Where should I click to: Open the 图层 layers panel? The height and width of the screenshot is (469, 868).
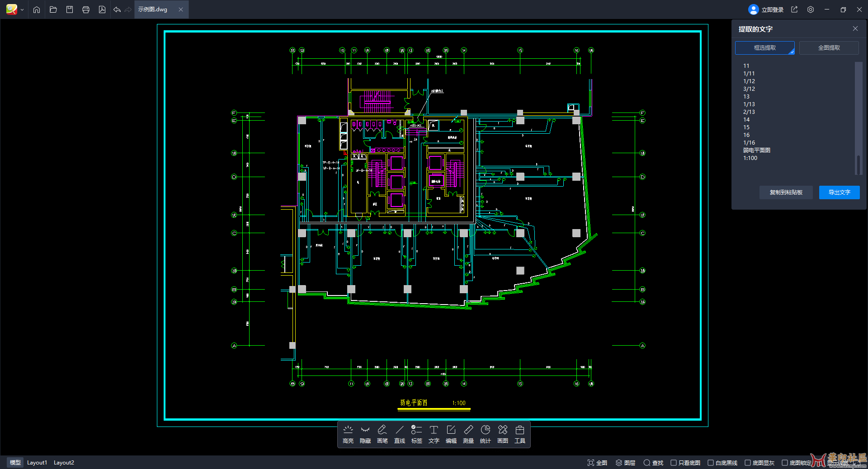[x=625, y=463]
